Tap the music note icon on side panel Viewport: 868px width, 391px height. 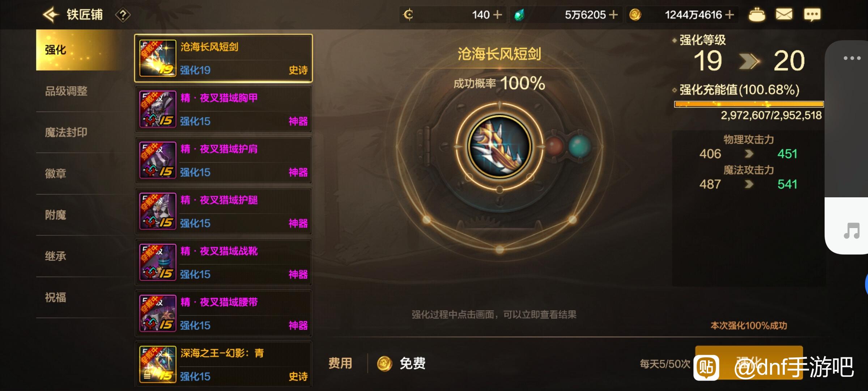[852, 231]
